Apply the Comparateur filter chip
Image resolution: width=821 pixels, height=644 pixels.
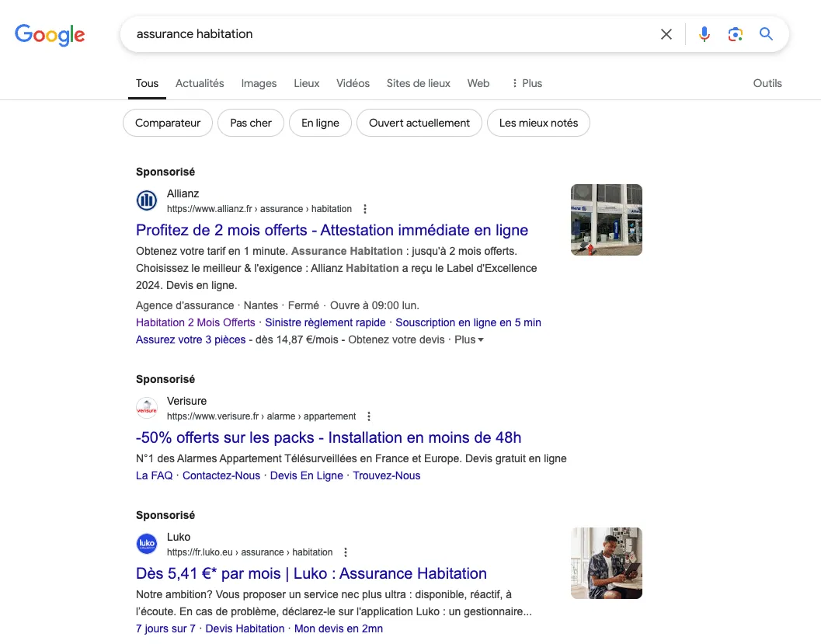[168, 123]
